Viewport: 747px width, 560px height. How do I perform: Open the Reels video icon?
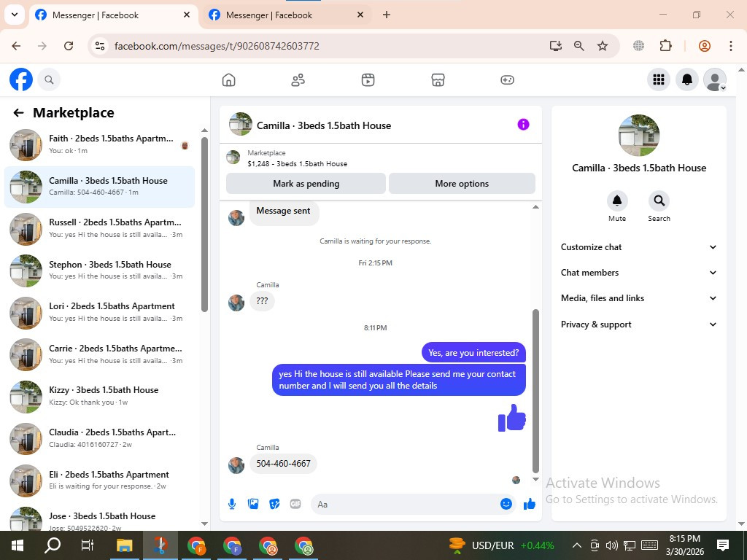tap(368, 79)
